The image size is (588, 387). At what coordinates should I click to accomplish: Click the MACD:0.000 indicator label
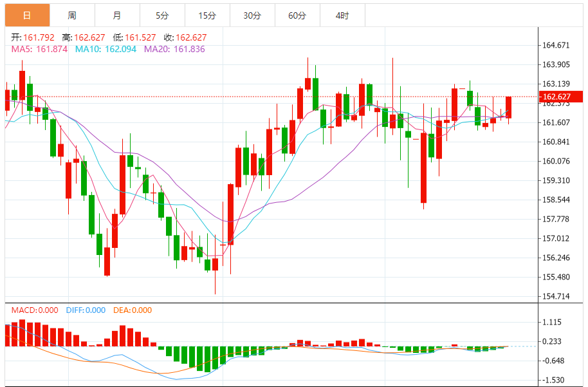click(35, 310)
